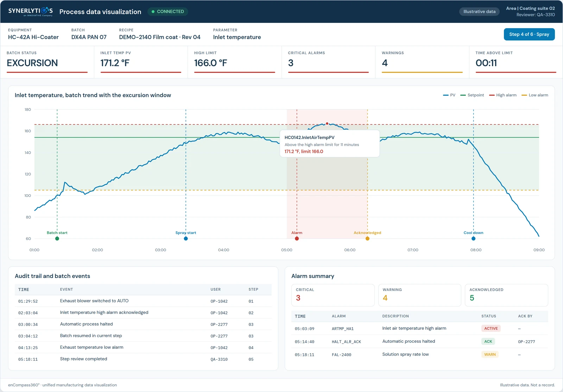The height and width of the screenshot is (392, 563).
Task: Toggle the Low alarm series in the legend
Action: tap(535, 95)
